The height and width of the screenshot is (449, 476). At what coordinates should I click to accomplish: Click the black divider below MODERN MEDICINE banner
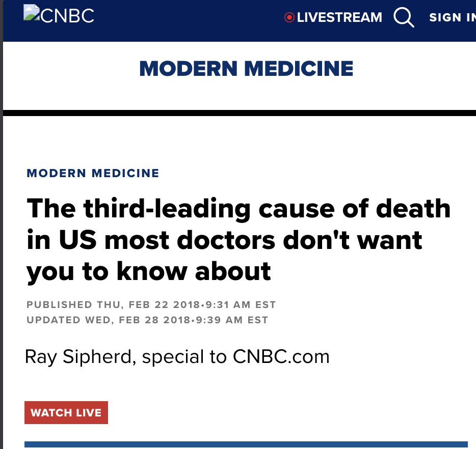pos(238,110)
